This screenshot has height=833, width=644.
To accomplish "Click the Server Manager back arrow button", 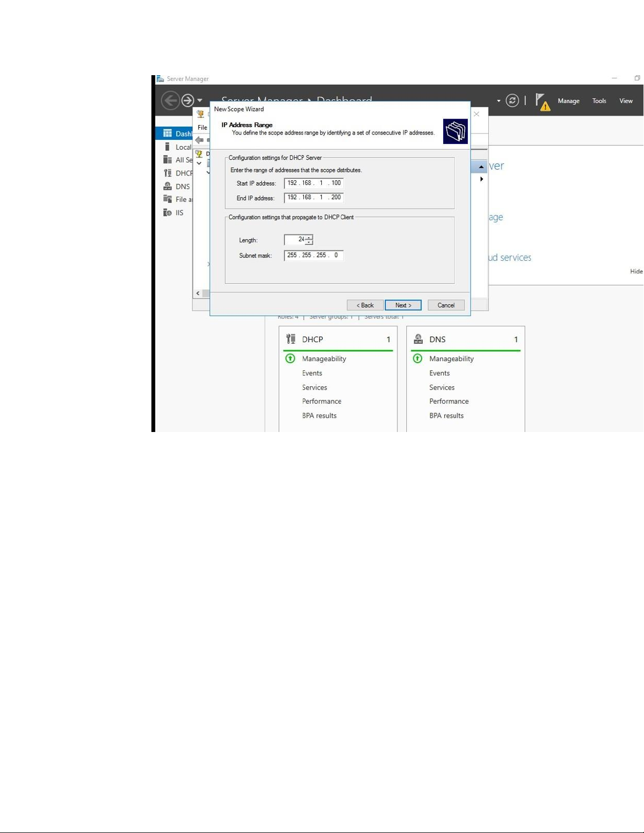I will pyautogui.click(x=170, y=100).
